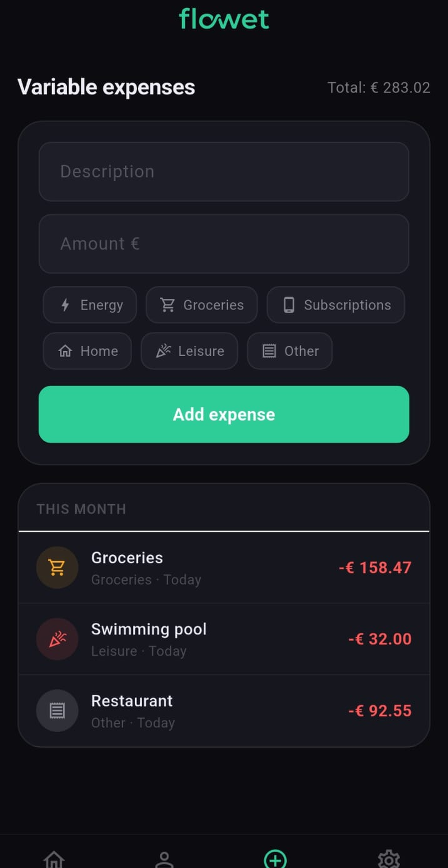448x868 pixels.
Task: Open the profile person icon tab
Action: click(x=164, y=859)
